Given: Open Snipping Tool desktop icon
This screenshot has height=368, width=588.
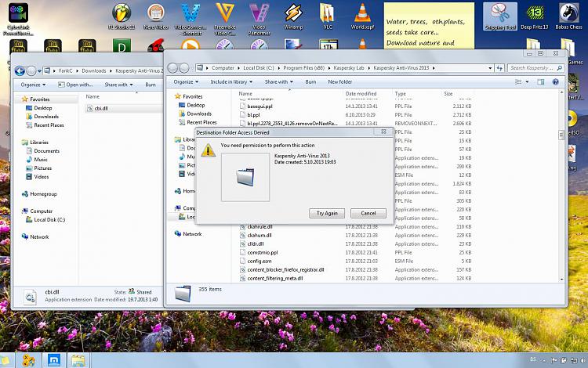Looking at the screenshot, I should click(x=500, y=17).
